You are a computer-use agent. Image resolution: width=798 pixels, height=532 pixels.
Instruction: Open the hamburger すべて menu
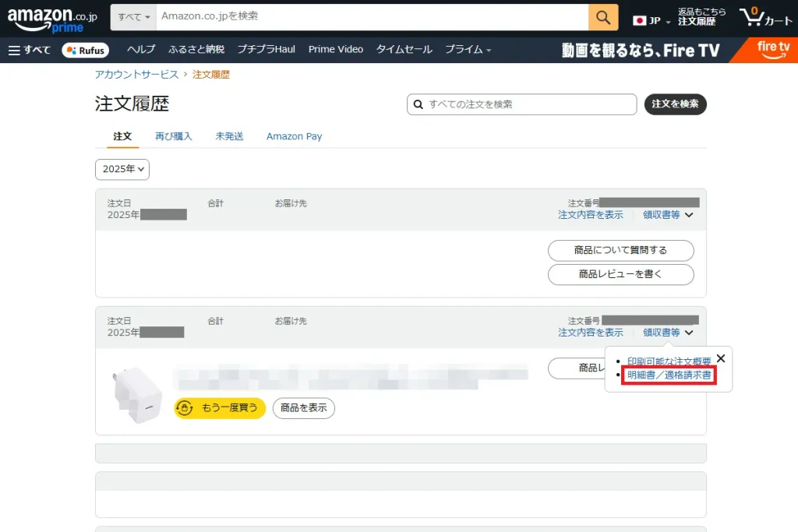pyautogui.click(x=29, y=50)
